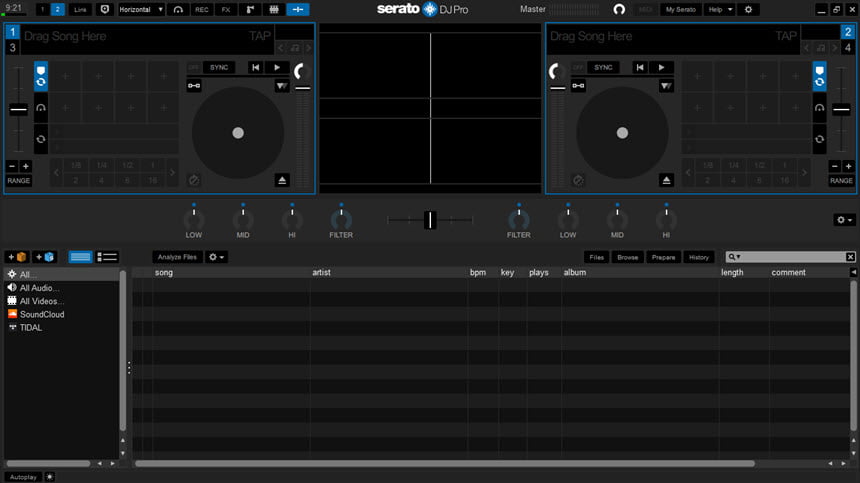The width and height of the screenshot is (860, 483).
Task: Open mixer settings gear dropdown at right
Action: pos(844,220)
